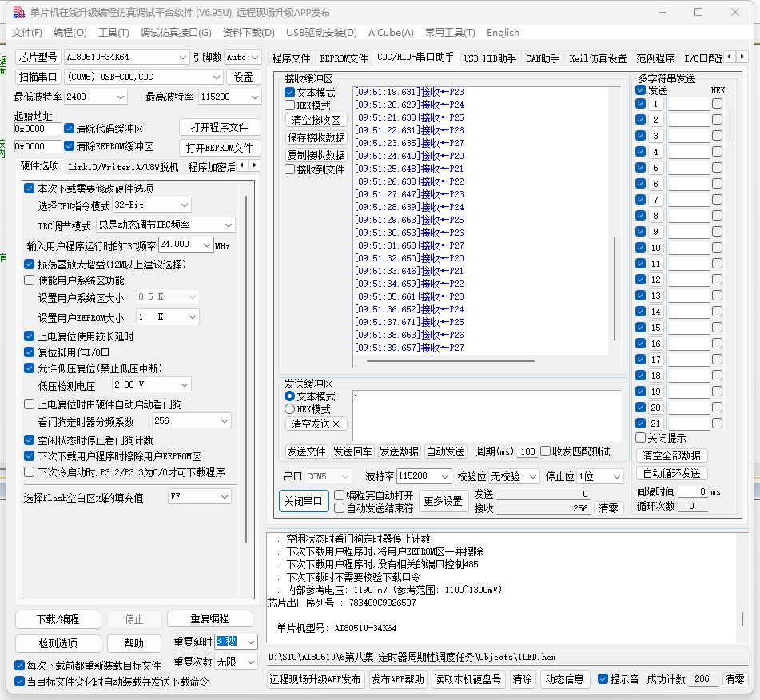Enable receive HEX模式 checkbox
This screenshot has height=700, width=760.
pos(290,105)
